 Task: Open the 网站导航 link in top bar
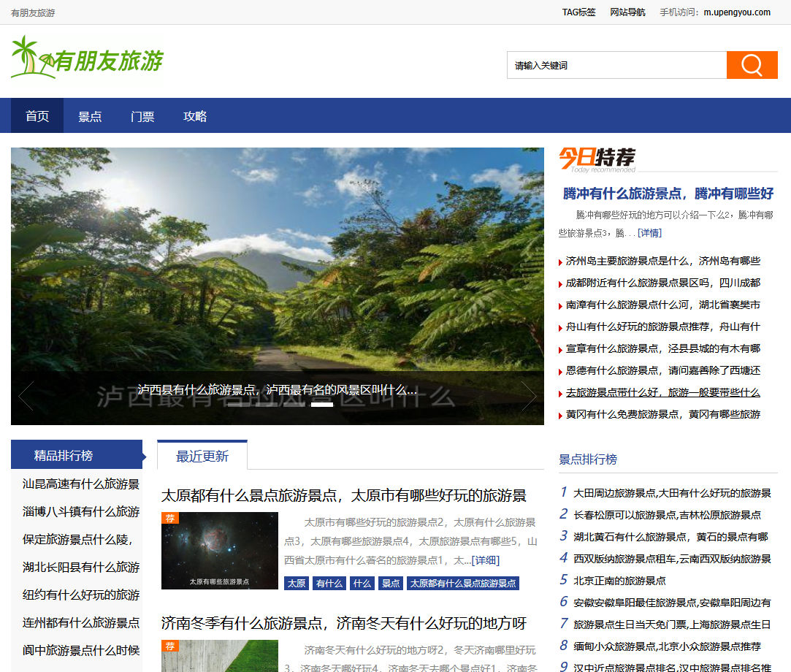click(627, 12)
